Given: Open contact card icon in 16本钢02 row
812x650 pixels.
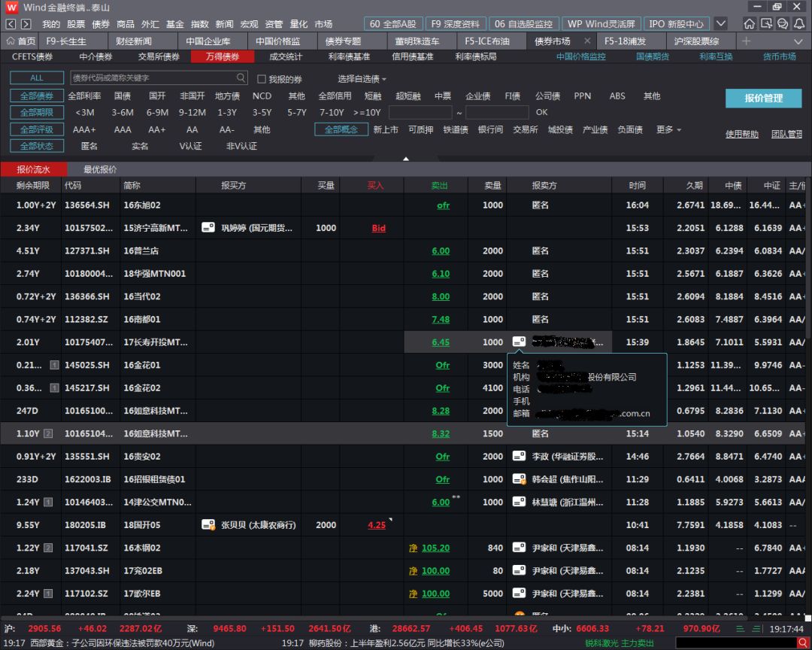Looking at the screenshot, I should pyautogui.click(x=519, y=548).
